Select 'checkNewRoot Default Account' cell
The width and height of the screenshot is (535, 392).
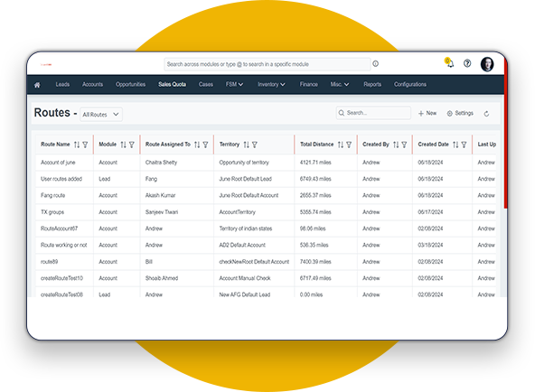click(254, 262)
